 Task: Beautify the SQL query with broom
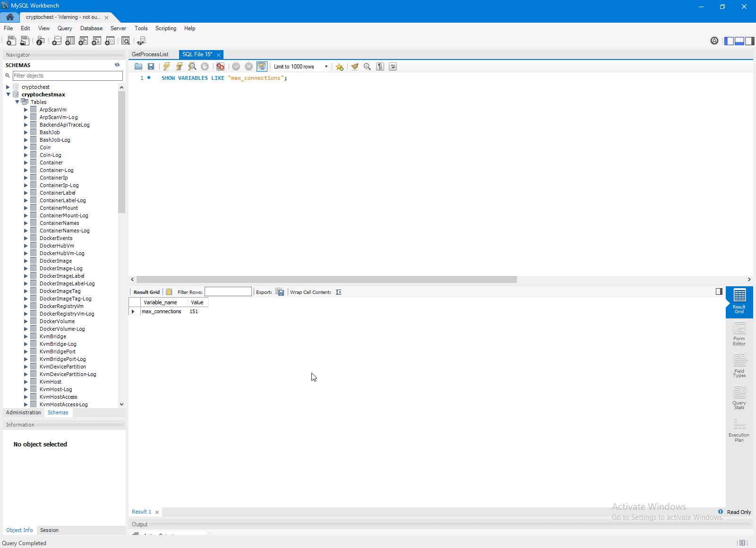[x=355, y=67]
